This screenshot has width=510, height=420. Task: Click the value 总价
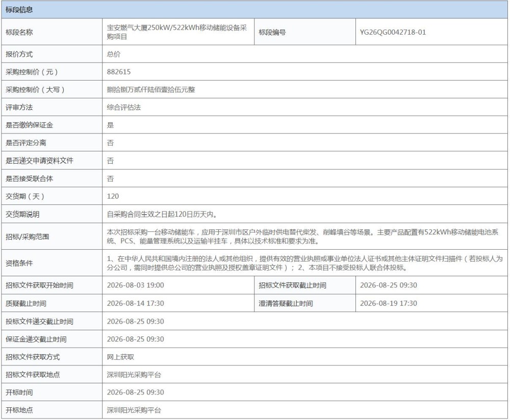[x=114, y=55]
